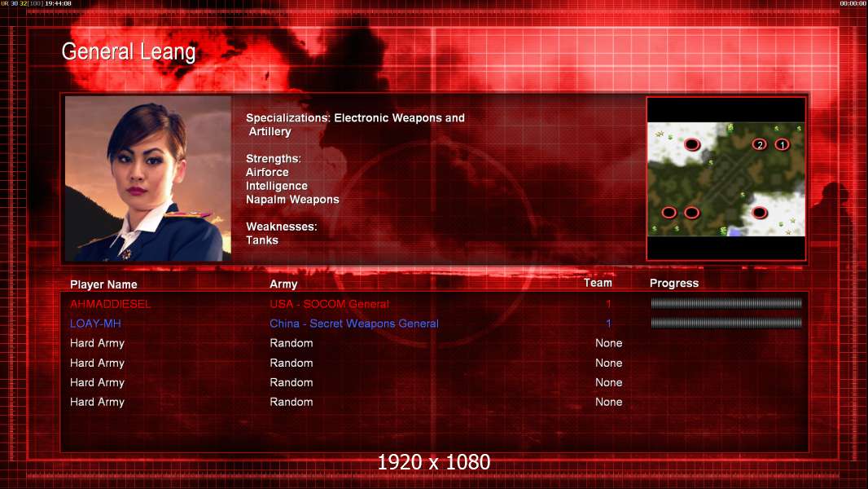Image resolution: width=868 pixels, height=489 pixels.
Task: Click team number for LOAY-MH
Action: coord(608,324)
